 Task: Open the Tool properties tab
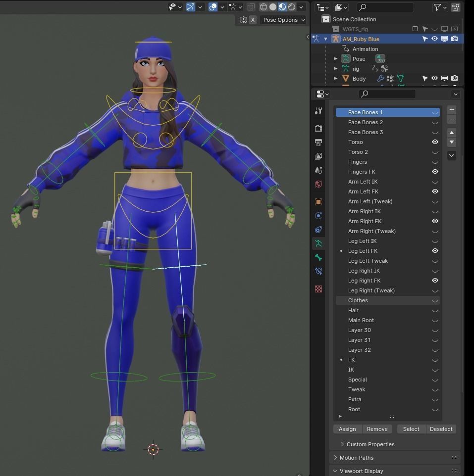318,111
